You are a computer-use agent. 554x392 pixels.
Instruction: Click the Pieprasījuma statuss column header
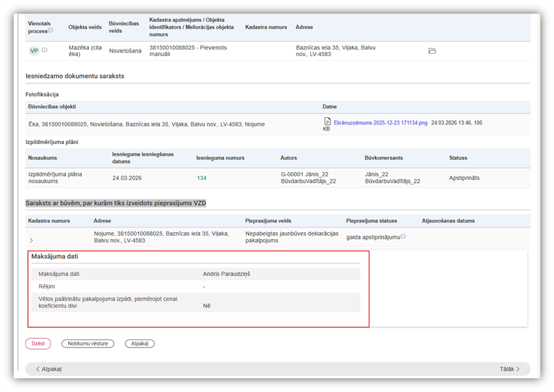click(x=371, y=221)
